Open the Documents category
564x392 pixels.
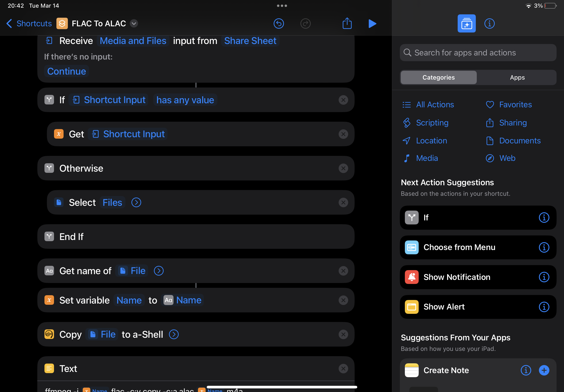point(520,141)
